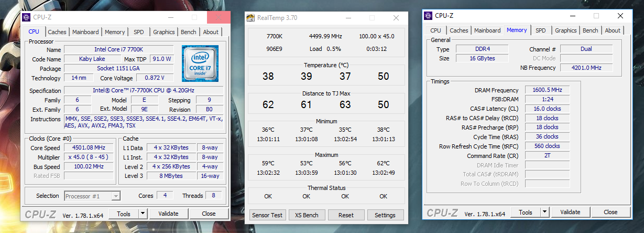Click the CPU-Z app icon in Memory window title bar

point(428,16)
